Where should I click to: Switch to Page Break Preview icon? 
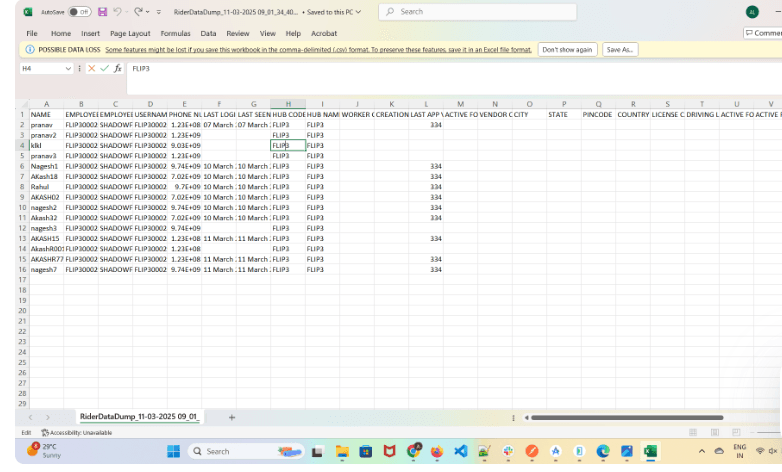[736, 432]
